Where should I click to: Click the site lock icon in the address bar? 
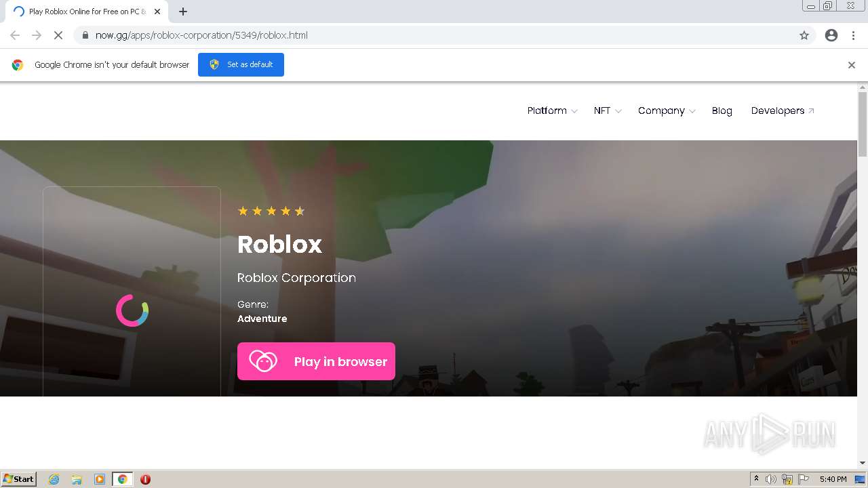(x=85, y=35)
